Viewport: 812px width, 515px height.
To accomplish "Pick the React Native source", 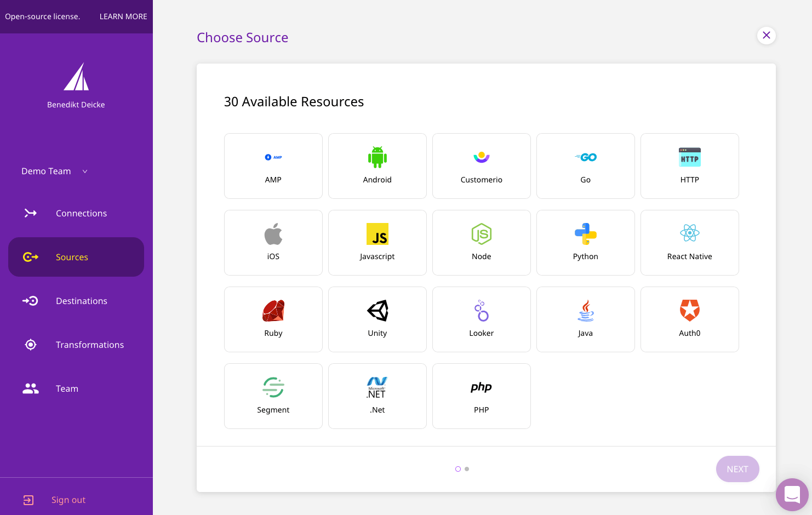I will [x=689, y=242].
